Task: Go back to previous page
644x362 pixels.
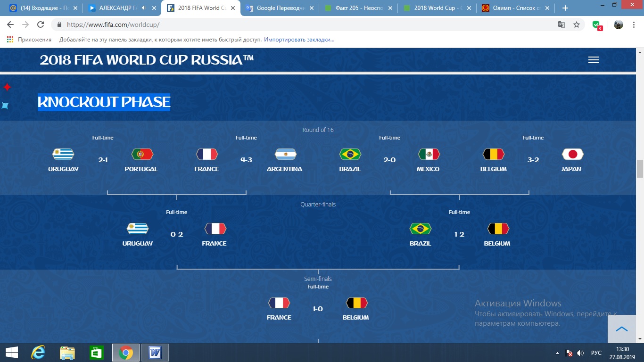Action: [10, 25]
